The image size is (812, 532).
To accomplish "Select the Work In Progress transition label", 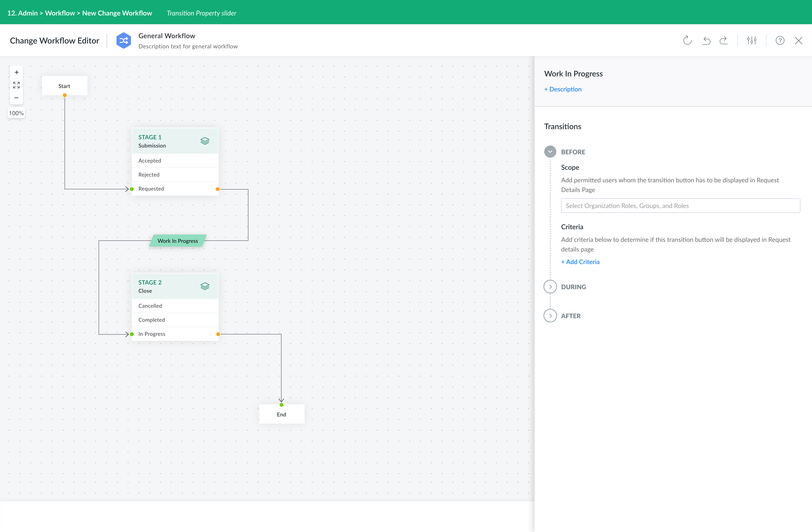I will [178, 241].
